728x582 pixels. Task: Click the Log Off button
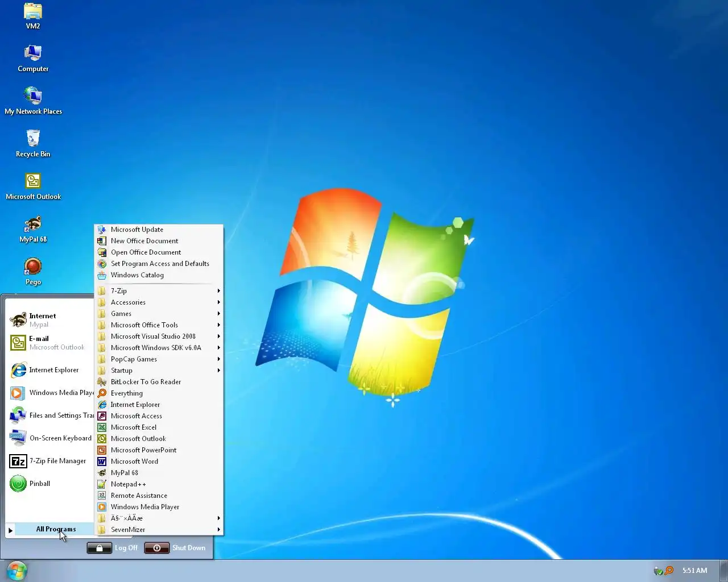click(113, 548)
